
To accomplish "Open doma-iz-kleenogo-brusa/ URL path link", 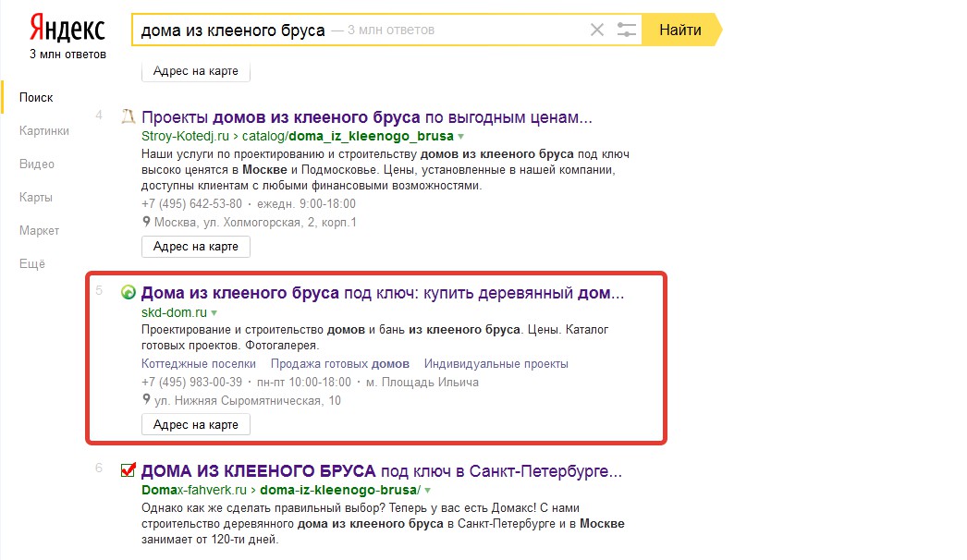I will 340,491.
